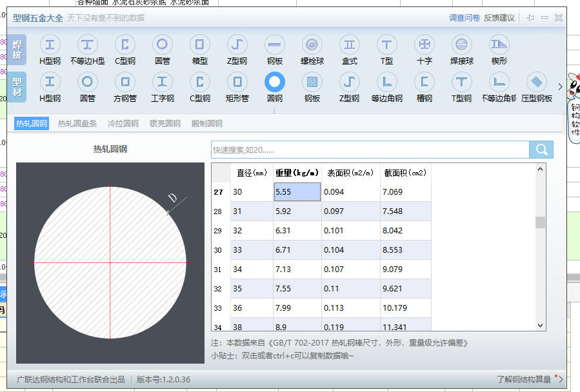Viewport: 580px width, 392px height.
Task: Open the 反馈建议 link
Action: 499,18
